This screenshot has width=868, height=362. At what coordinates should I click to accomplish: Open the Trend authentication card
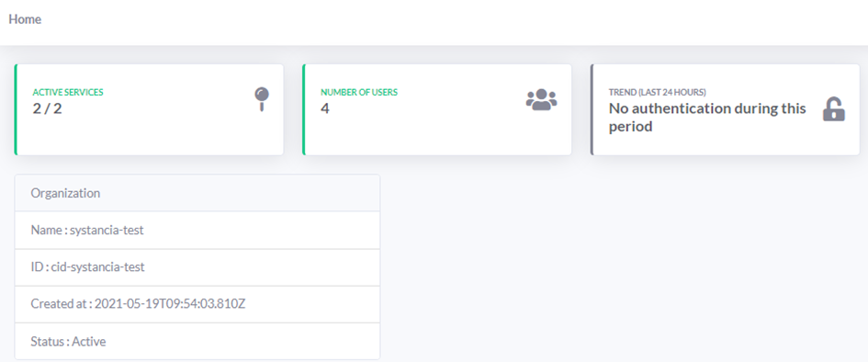[726, 109]
